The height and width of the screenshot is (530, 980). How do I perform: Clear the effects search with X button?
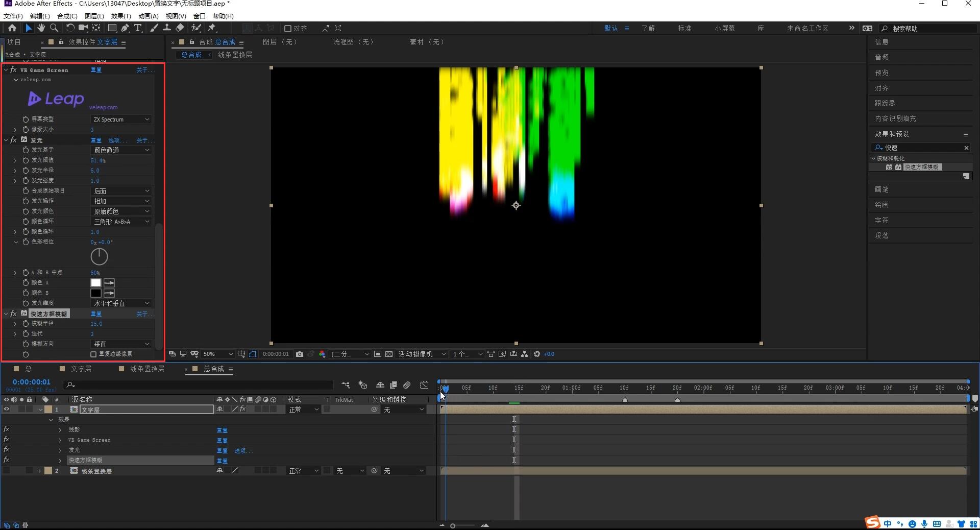(x=966, y=148)
